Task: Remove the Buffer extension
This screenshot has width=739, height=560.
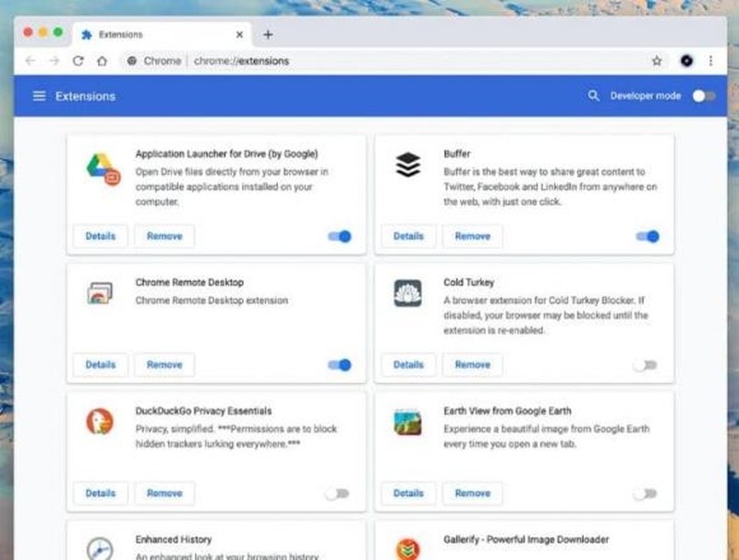Action: tap(472, 237)
